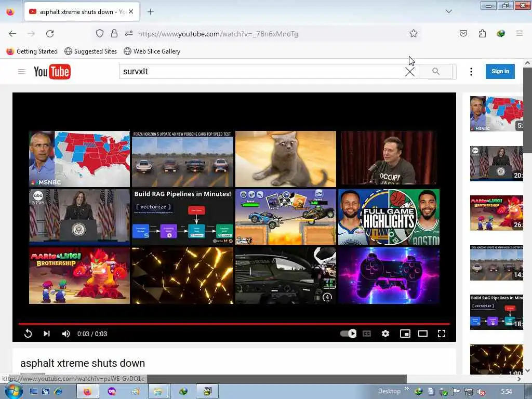This screenshot has height=399, width=532.
Task: Open the video player settings gear
Action: 385,334
